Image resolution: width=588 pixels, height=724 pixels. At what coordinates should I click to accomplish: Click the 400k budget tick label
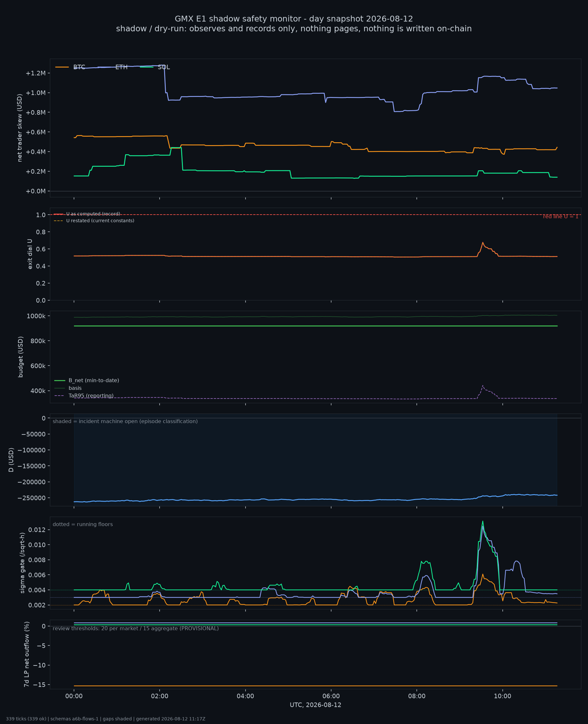pos(38,391)
